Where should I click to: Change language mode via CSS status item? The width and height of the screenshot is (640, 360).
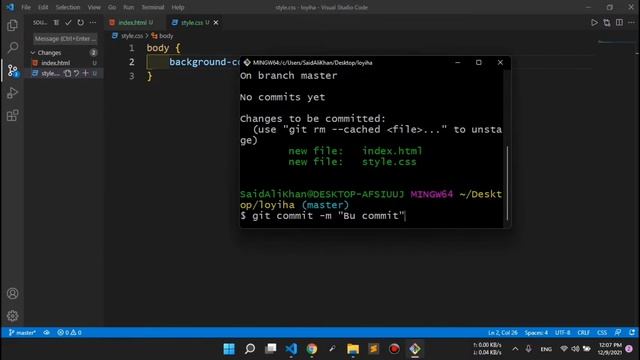click(x=602, y=333)
